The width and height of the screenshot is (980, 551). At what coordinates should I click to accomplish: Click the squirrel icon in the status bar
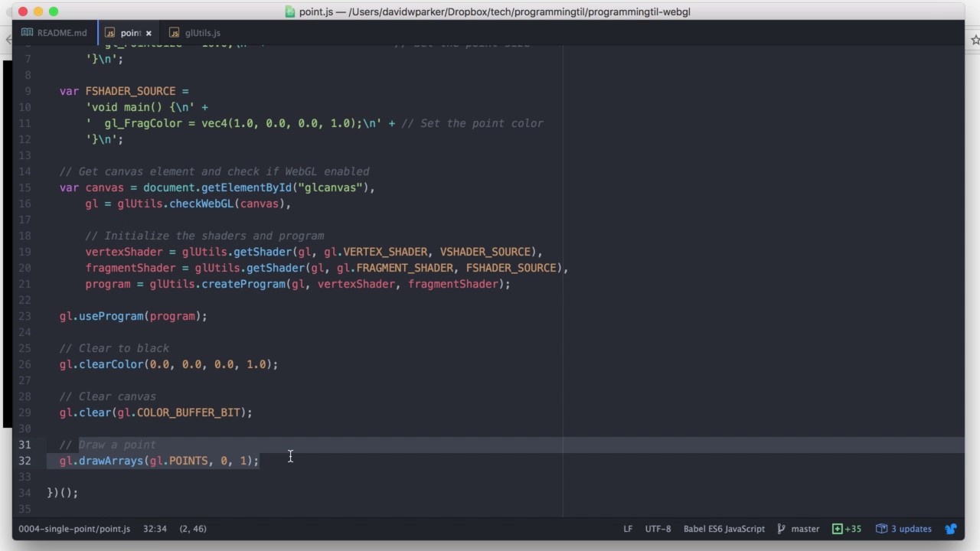click(x=951, y=528)
